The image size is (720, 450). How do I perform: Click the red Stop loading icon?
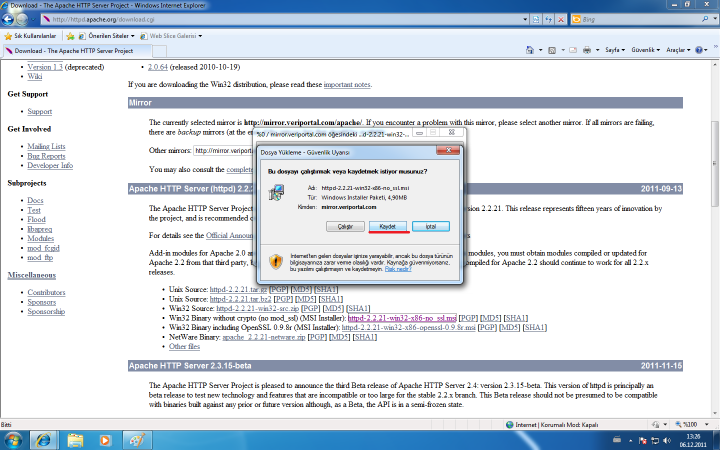pos(561,19)
